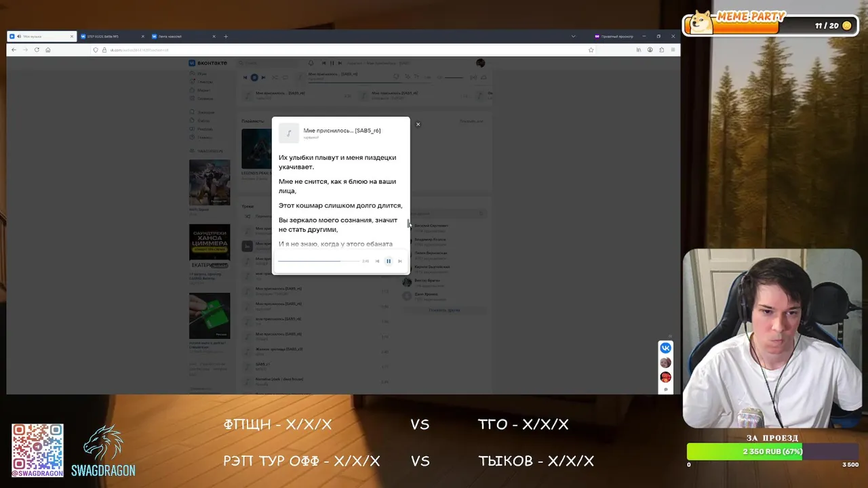Open the green card ad thumbnail
868x488 pixels.
click(x=210, y=315)
